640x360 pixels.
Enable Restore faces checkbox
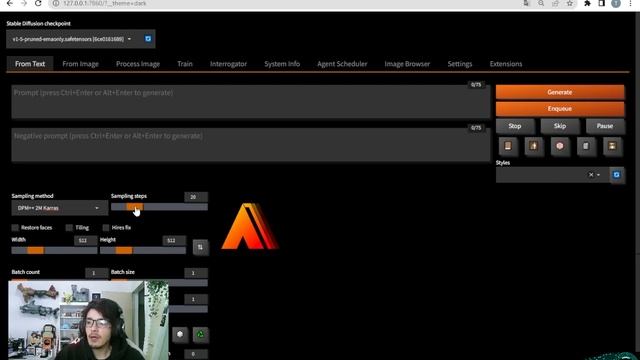pyautogui.click(x=15, y=227)
